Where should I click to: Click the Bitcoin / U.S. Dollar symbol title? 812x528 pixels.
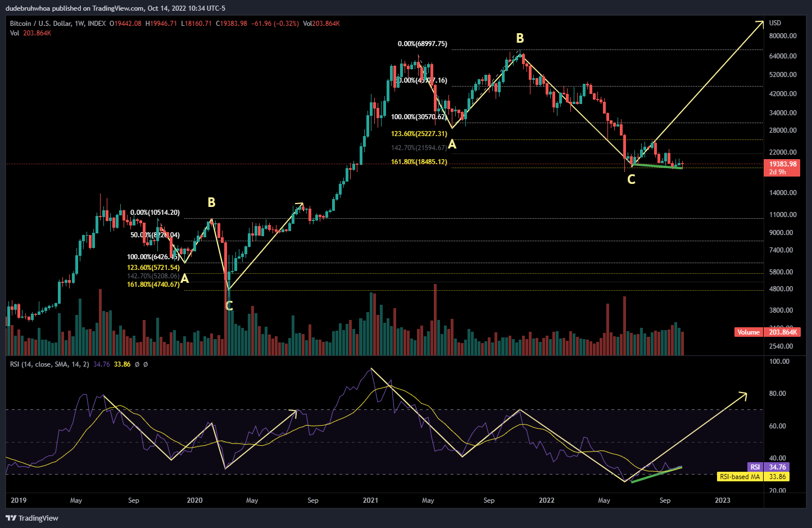point(58,24)
